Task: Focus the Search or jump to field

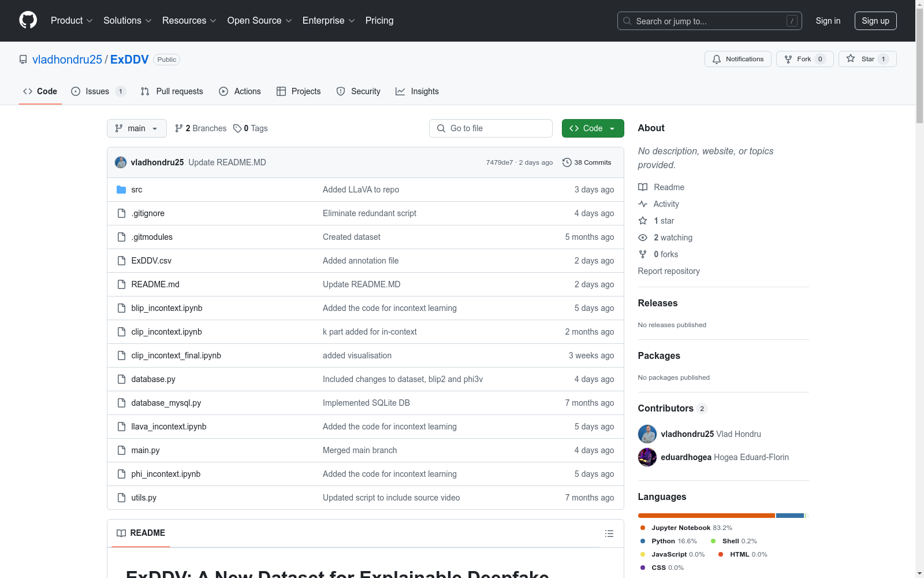Action: click(710, 21)
